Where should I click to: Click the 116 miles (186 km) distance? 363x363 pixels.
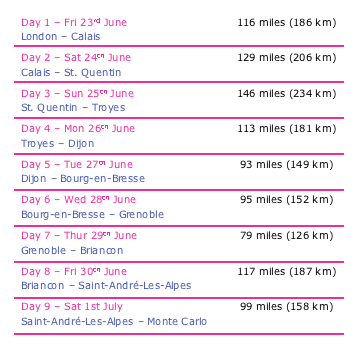coord(287,22)
